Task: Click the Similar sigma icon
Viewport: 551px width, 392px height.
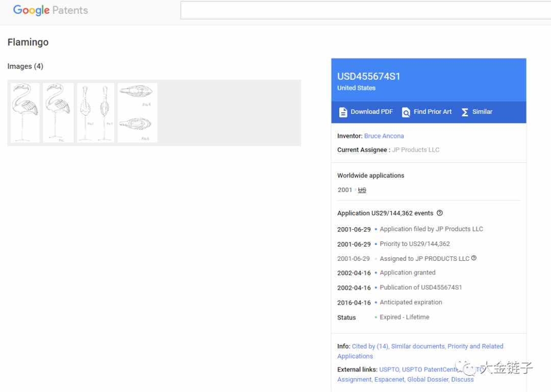Action: pos(465,112)
